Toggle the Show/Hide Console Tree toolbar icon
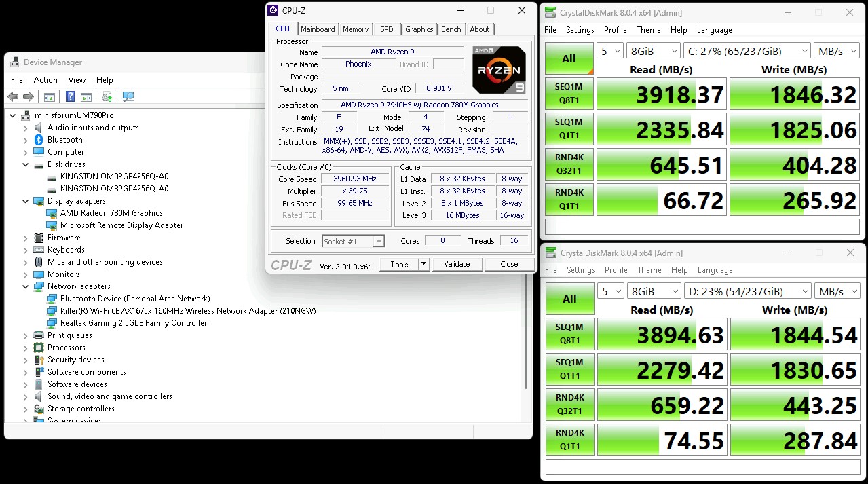Screen dimensions: 868x484 point(50,97)
